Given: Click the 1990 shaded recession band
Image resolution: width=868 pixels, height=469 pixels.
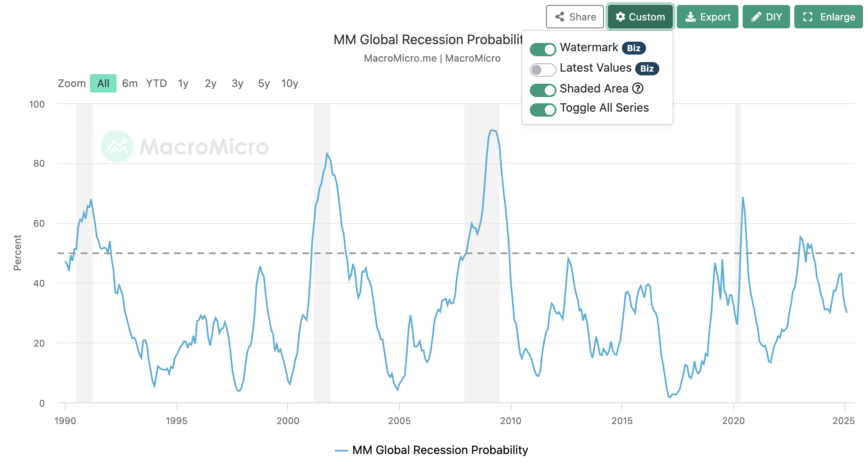Looking at the screenshot, I should (85, 253).
